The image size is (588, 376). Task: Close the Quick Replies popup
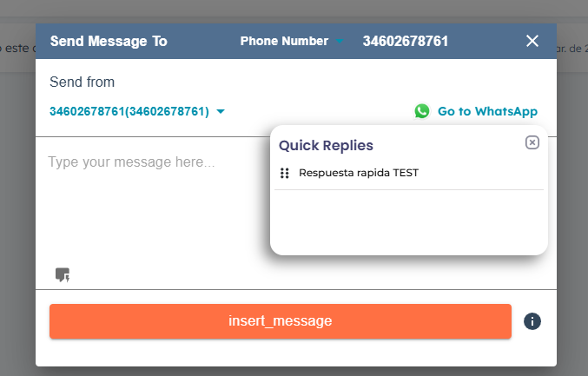pyautogui.click(x=532, y=142)
